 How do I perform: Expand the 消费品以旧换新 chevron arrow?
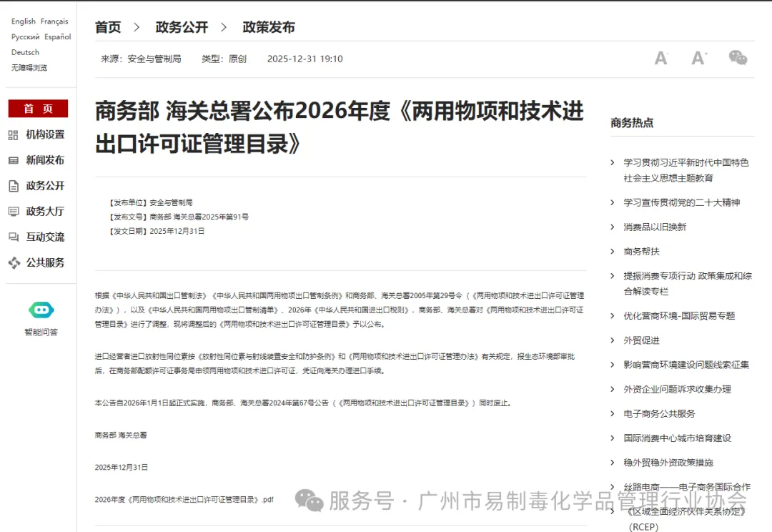point(613,227)
